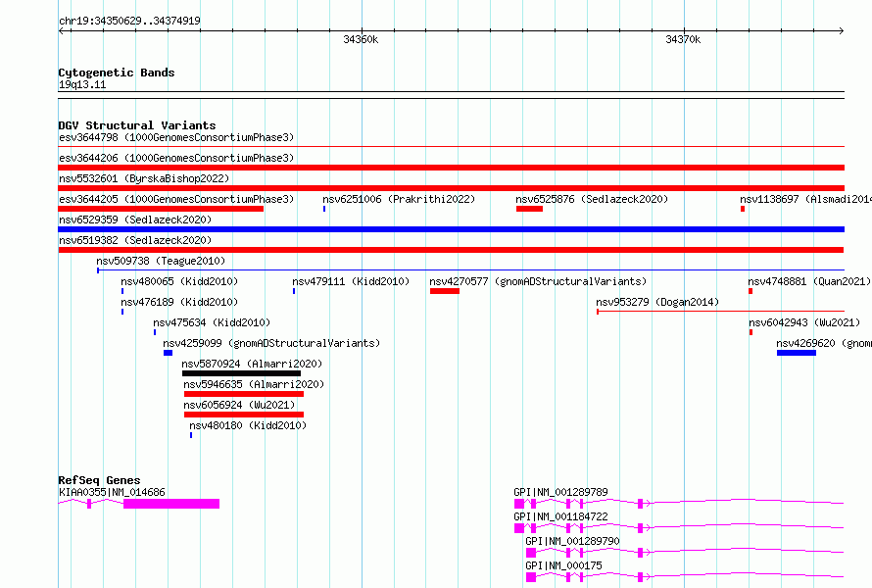Click the nsv1138697 variant label
The height and width of the screenshot is (588, 872).
[x=805, y=199]
